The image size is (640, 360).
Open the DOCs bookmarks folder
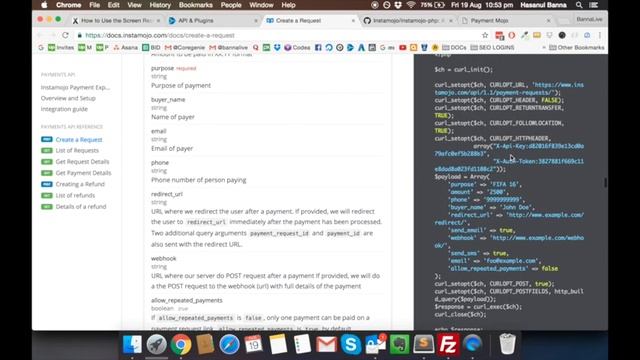point(454,47)
